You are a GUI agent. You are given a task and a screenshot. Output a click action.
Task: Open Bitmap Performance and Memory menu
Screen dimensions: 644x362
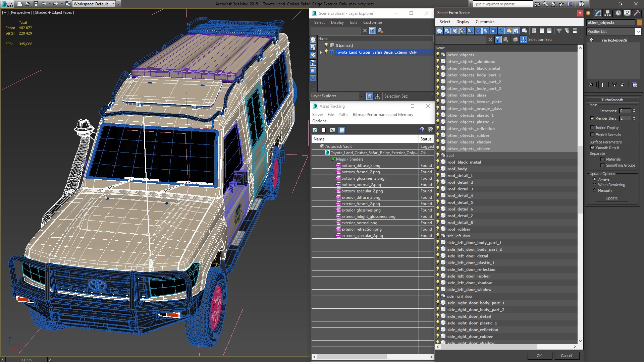click(383, 115)
